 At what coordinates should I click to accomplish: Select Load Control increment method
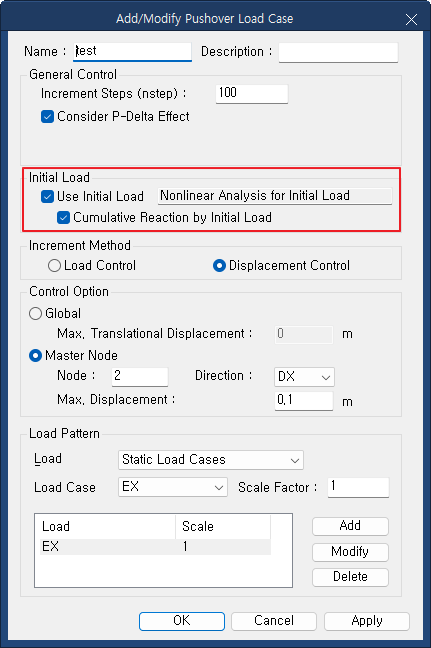[54, 265]
